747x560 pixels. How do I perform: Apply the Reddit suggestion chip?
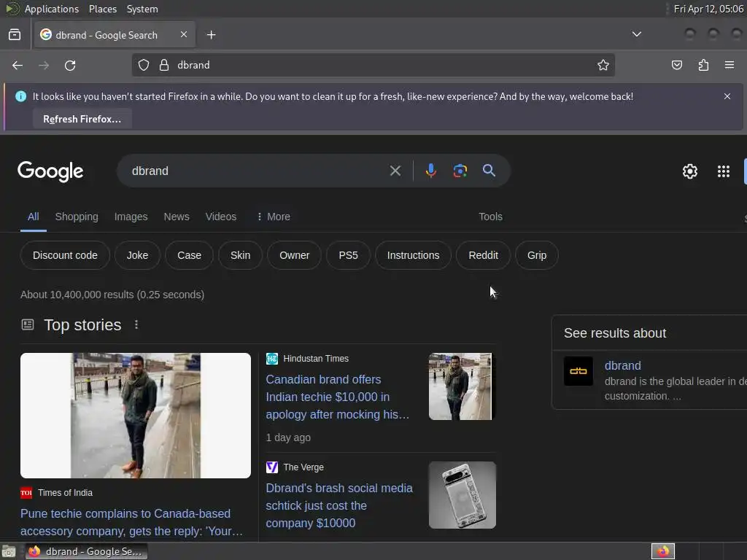(483, 255)
